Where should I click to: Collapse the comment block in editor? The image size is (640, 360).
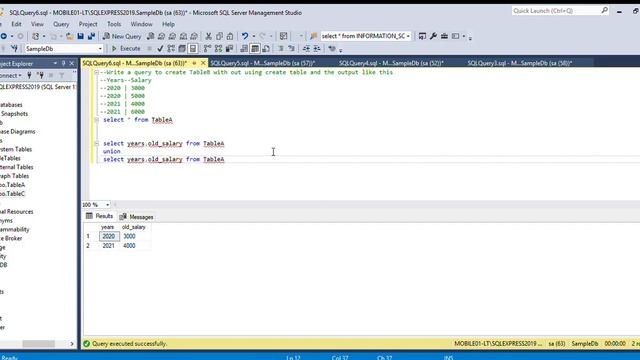click(96, 72)
